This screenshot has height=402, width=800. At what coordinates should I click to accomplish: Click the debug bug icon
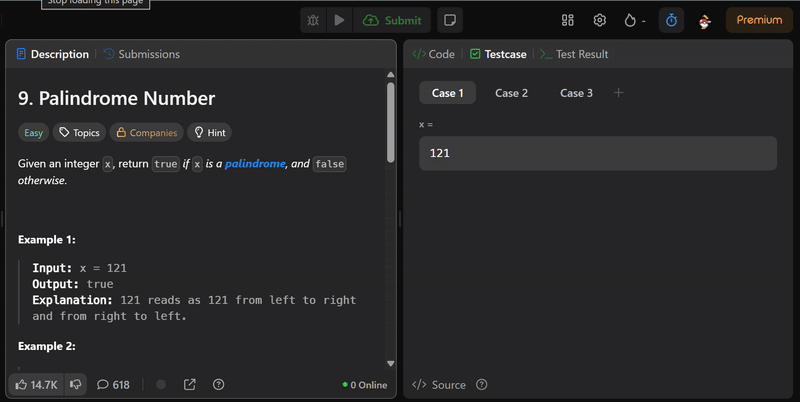[314, 20]
